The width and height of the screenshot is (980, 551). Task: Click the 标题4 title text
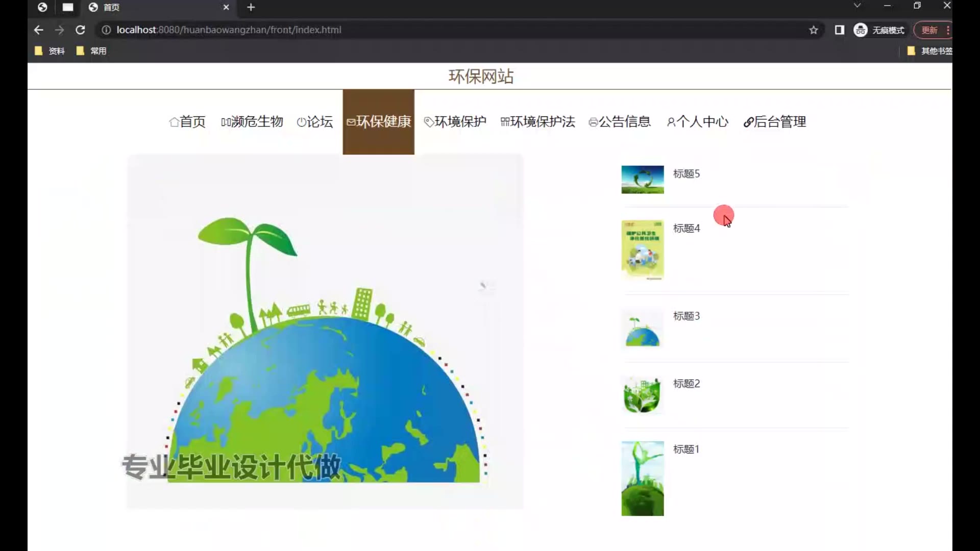click(687, 229)
